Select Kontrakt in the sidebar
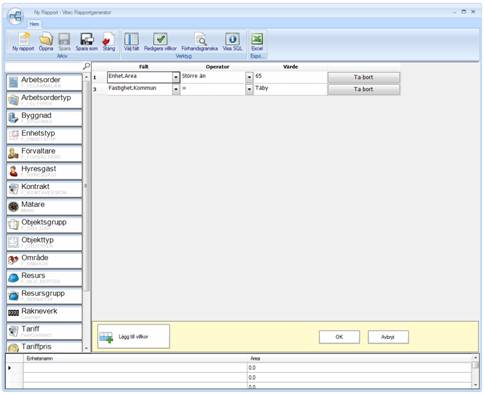The height and width of the screenshot is (394, 484). click(44, 189)
